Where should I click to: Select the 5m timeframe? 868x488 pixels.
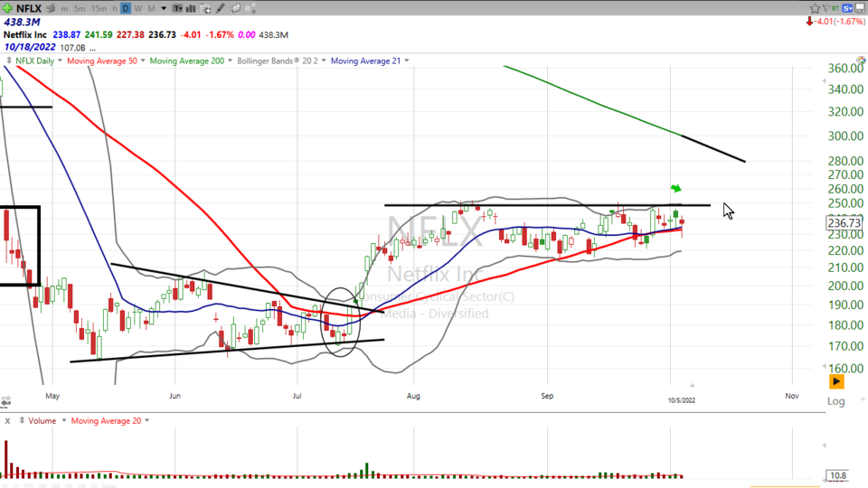80,8
